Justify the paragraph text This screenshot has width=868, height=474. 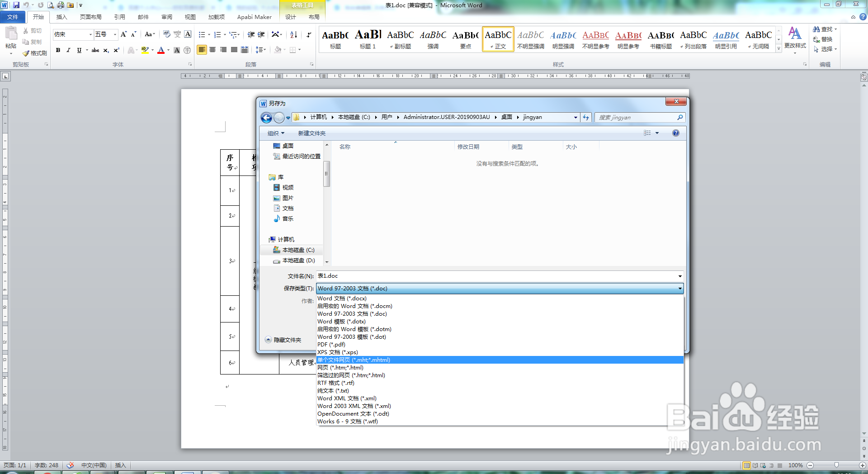(x=234, y=50)
